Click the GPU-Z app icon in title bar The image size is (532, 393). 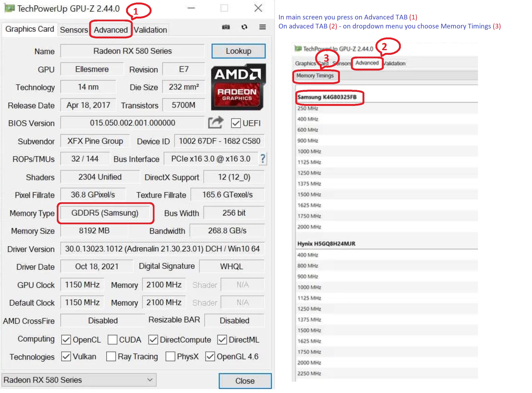(x=9, y=8)
